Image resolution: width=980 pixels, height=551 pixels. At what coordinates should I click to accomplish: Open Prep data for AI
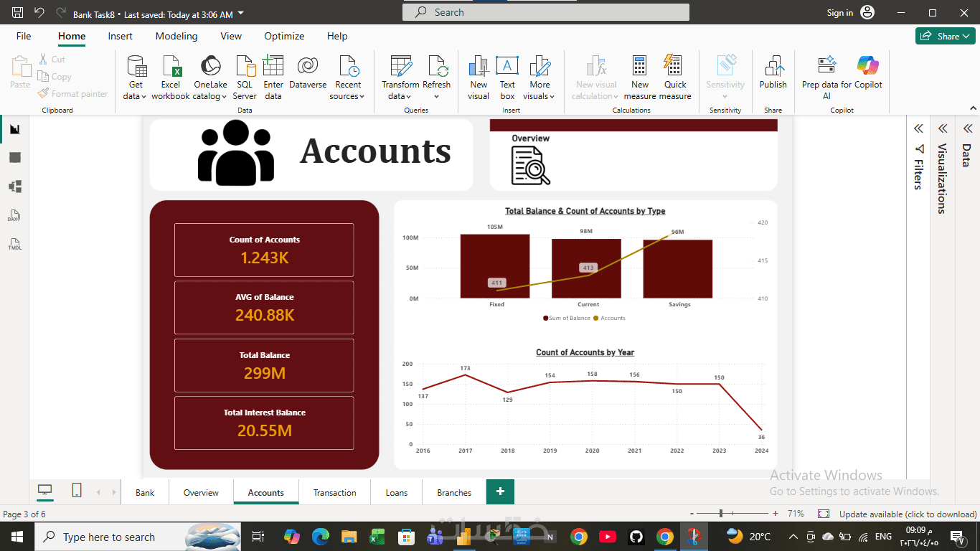[x=826, y=77]
